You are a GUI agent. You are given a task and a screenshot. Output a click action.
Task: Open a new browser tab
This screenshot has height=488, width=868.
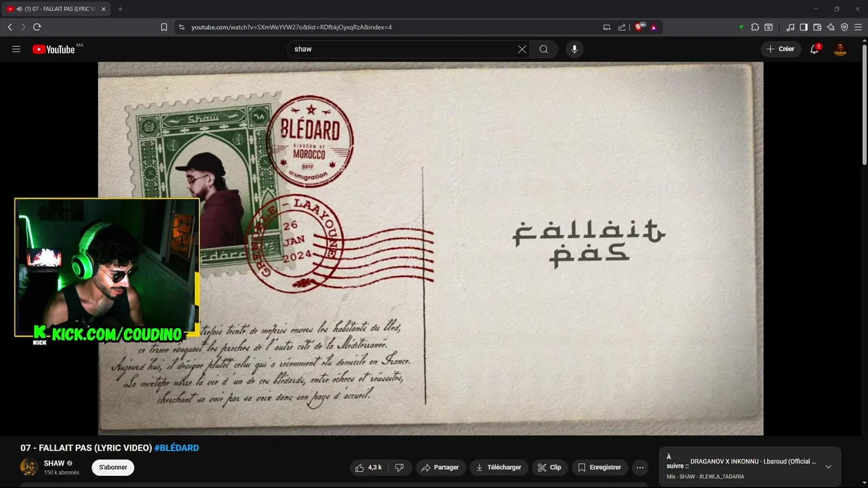(120, 9)
